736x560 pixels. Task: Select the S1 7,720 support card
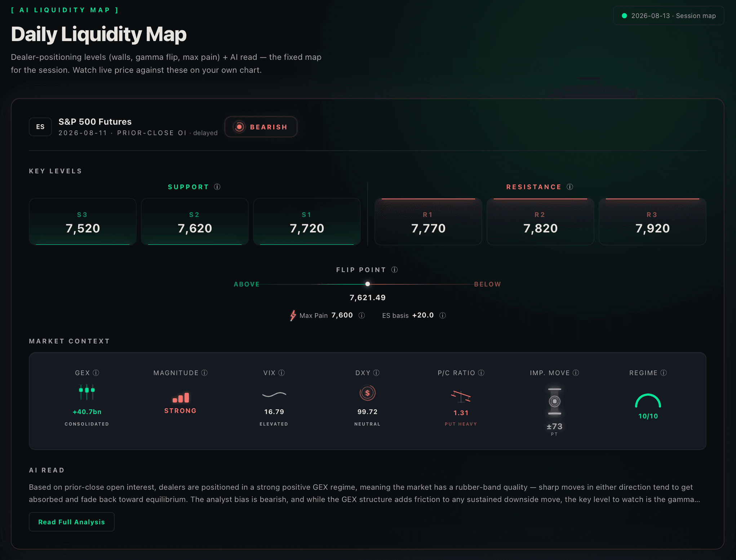tap(307, 222)
